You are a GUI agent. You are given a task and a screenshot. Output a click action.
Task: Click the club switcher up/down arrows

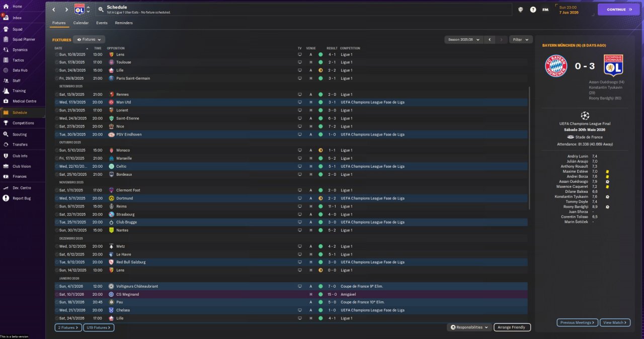[x=89, y=10]
